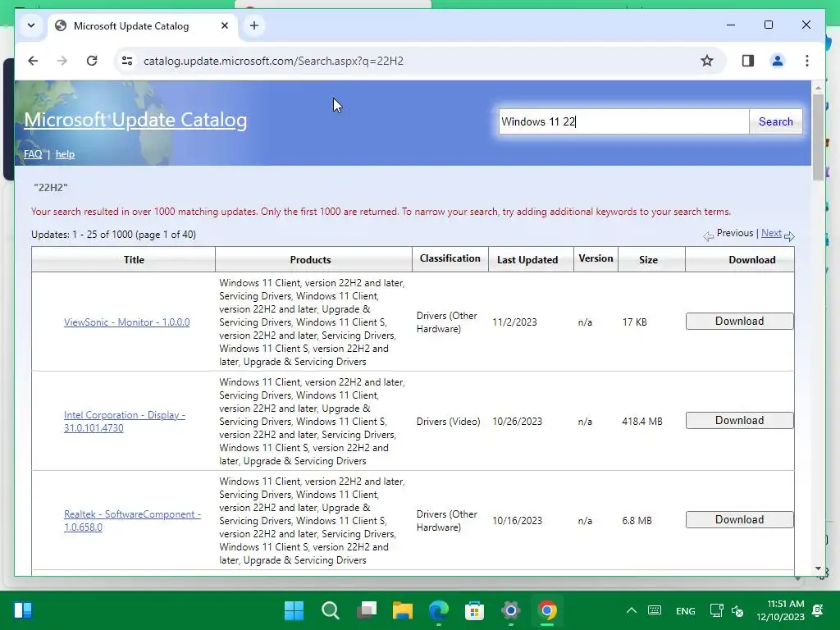Select the Microsoft Update Catalog tab
The height and width of the screenshot is (630, 840).
[143, 25]
